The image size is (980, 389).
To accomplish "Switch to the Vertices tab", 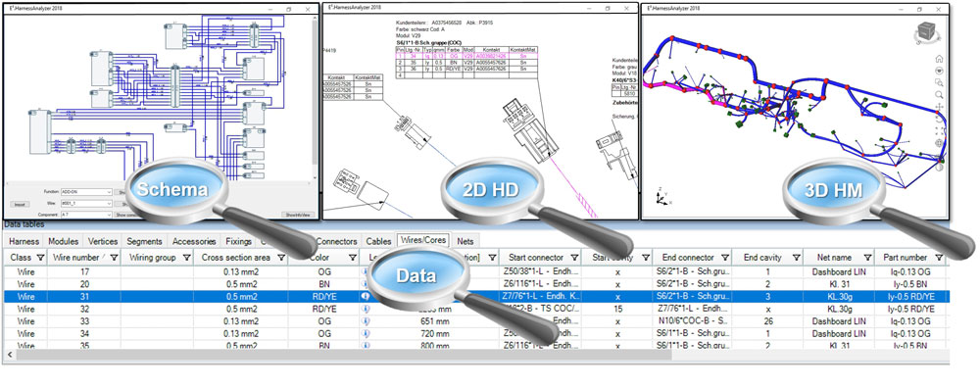I will [x=103, y=241].
